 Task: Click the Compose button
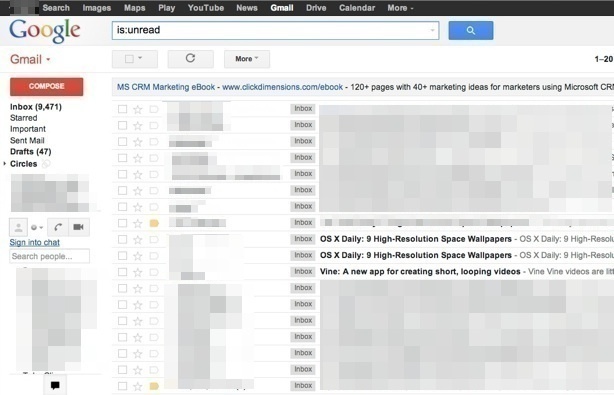[x=47, y=87]
